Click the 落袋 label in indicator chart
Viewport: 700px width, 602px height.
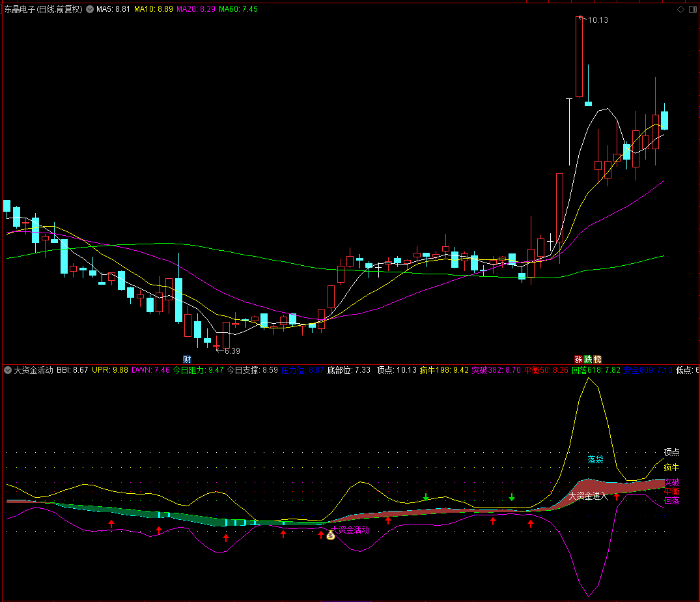[x=596, y=459]
